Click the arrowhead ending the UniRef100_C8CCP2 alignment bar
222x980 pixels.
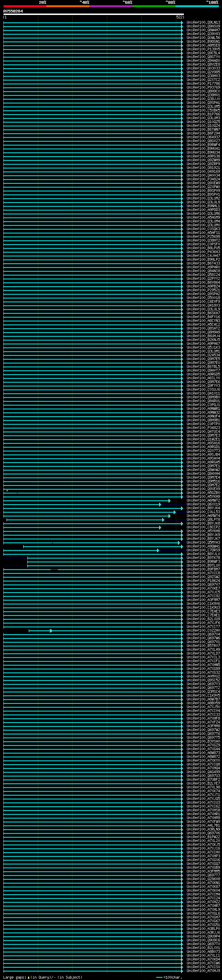click(x=160, y=527)
